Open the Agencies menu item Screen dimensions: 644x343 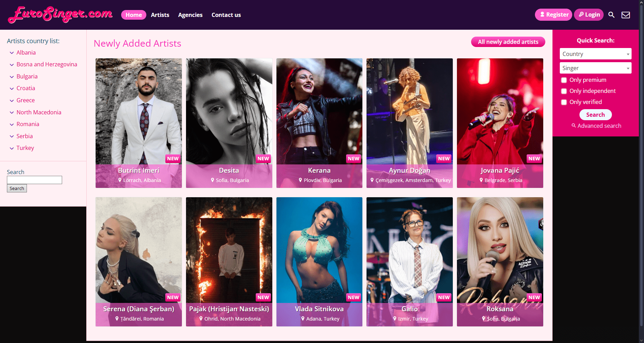[190, 15]
